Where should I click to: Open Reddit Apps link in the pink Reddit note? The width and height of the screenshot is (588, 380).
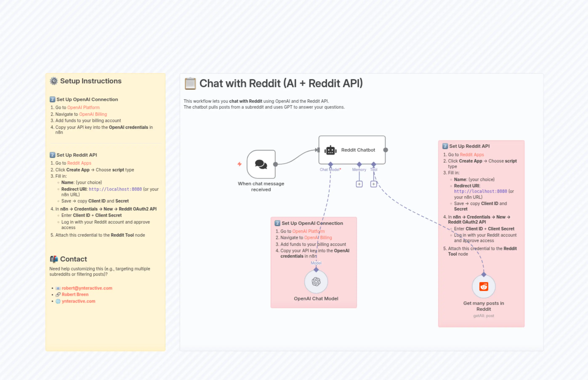[x=472, y=155]
